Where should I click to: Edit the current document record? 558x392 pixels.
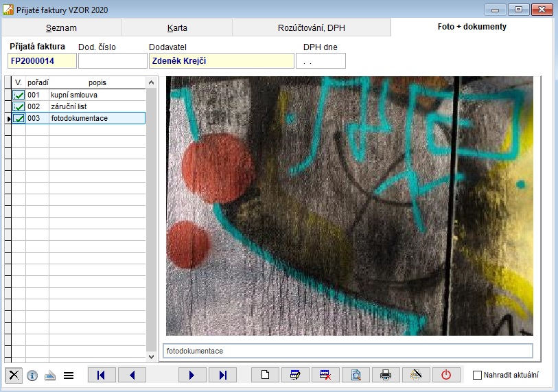click(295, 375)
